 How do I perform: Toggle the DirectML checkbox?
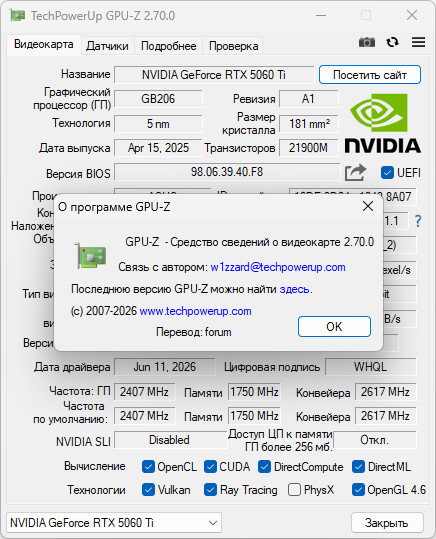[x=358, y=467]
